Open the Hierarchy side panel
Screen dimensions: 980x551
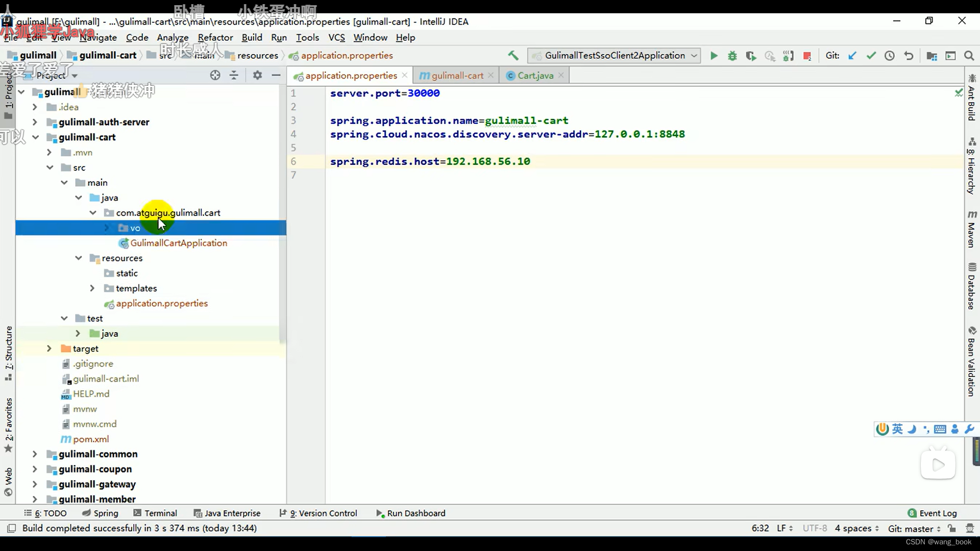(972, 166)
